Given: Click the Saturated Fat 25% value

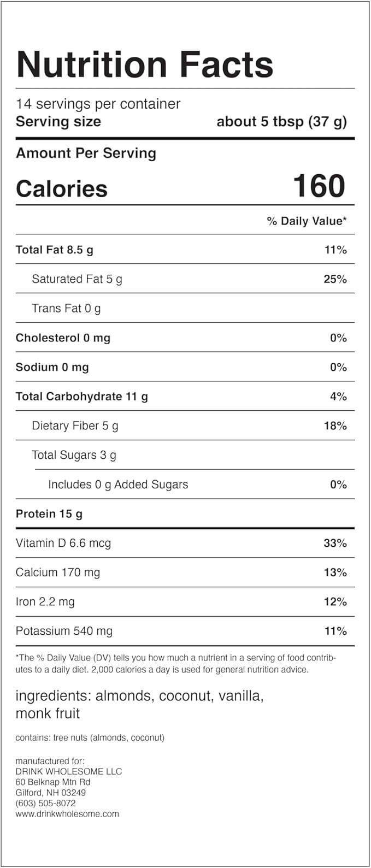Looking at the screenshot, I should (334, 279).
